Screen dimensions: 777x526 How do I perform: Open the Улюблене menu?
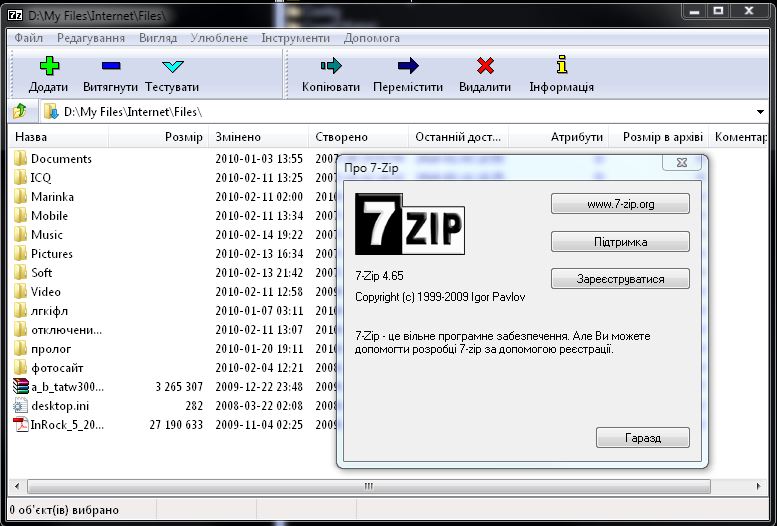click(x=219, y=38)
